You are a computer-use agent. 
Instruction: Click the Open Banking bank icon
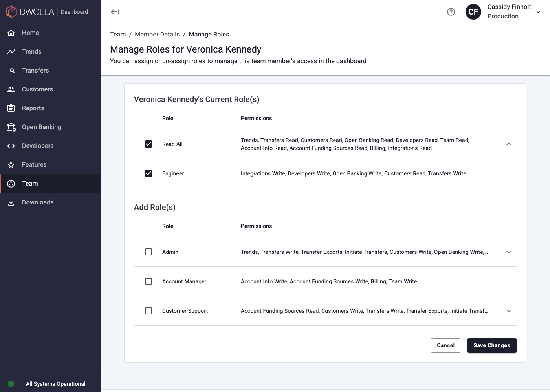(11, 127)
